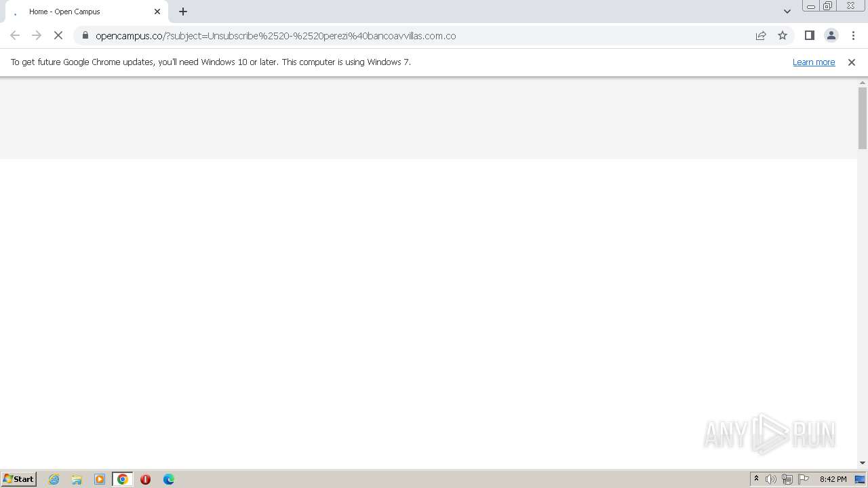
Task: Open the clock showing 8:42 PM
Action: (833, 479)
